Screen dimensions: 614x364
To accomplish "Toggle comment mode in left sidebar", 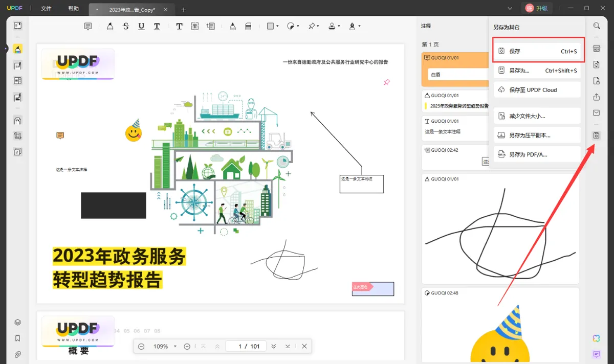I will click(x=17, y=49).
